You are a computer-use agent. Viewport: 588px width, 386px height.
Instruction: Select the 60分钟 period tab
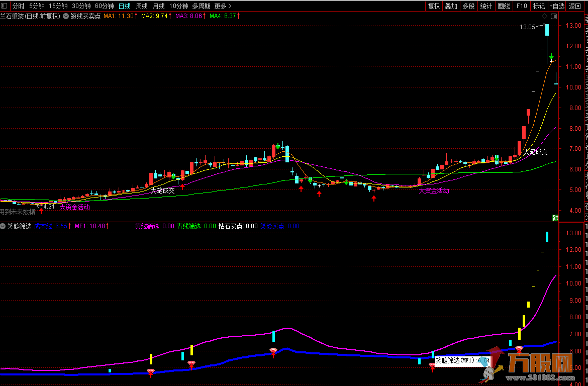[105, 6]
